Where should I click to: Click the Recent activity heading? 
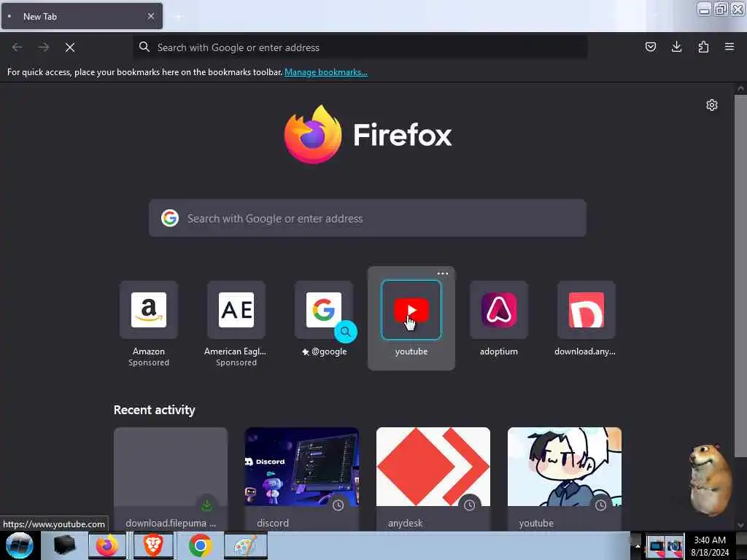pos(155,410)
